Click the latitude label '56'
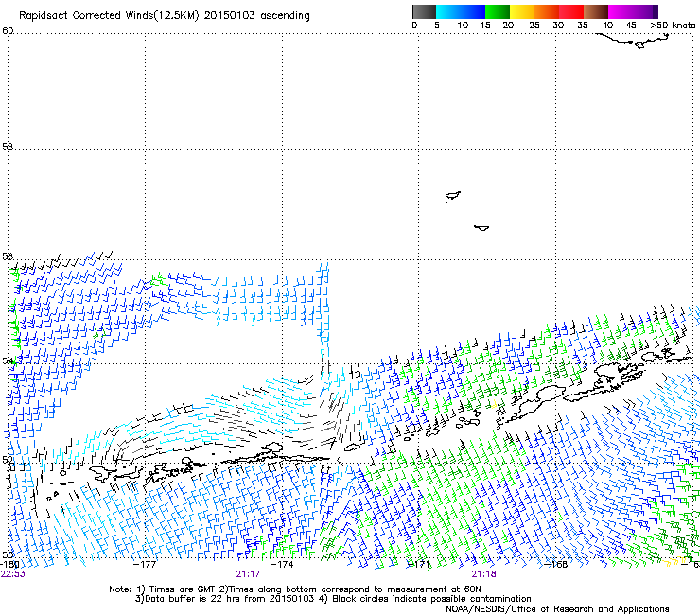 [8, 256]
